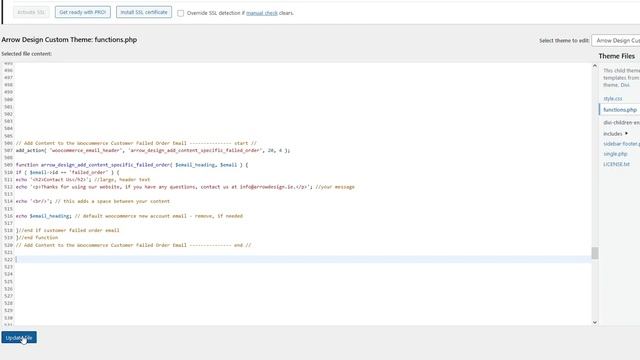Click the Update File button

click(x=19, y=338)
